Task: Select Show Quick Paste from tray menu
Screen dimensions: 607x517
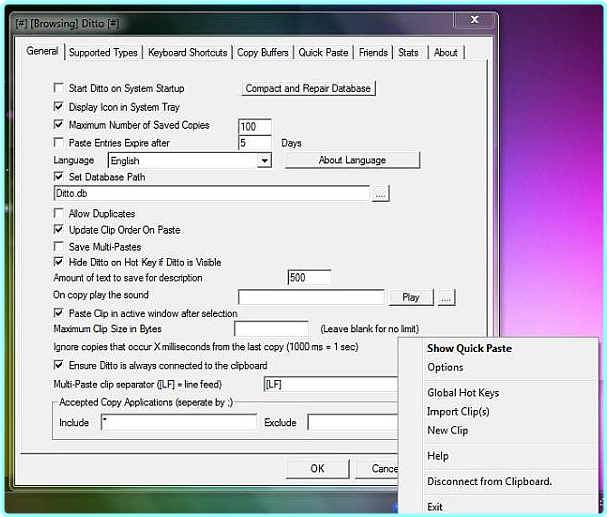Action: click(498, 348)
